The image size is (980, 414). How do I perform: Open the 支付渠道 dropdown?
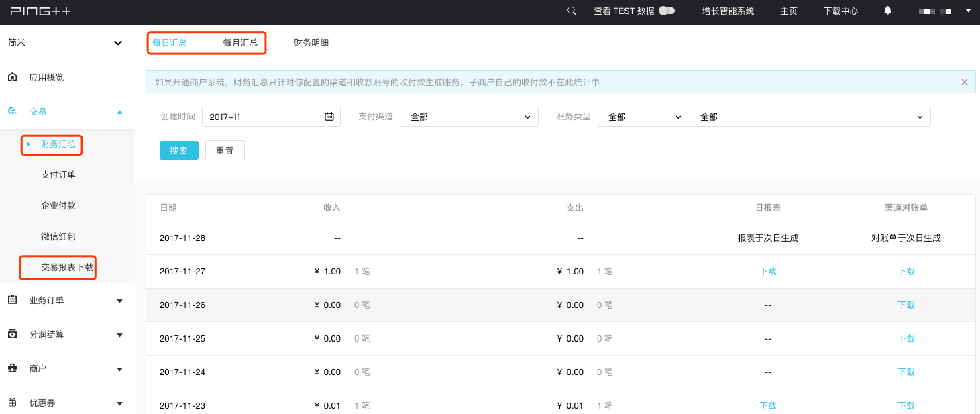(468, 116)
